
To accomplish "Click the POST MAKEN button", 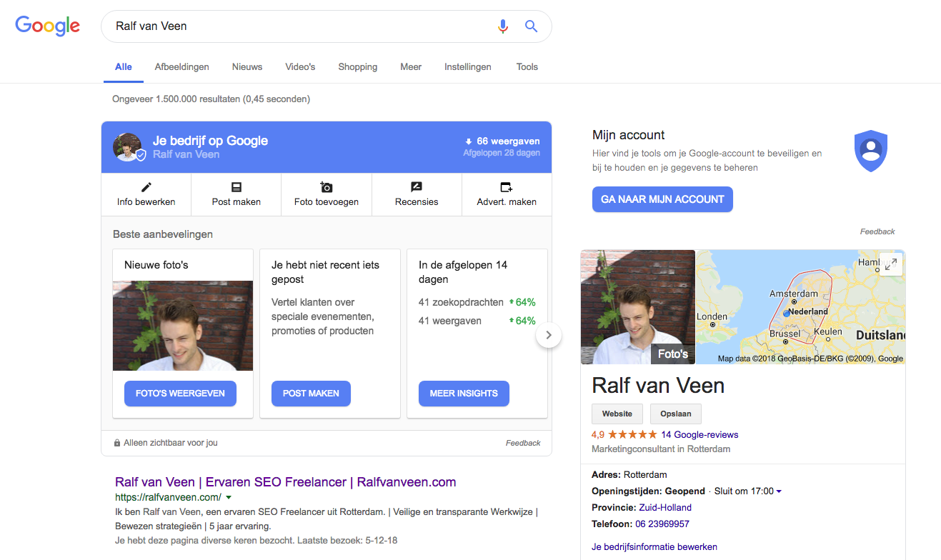I will [311, 394].
